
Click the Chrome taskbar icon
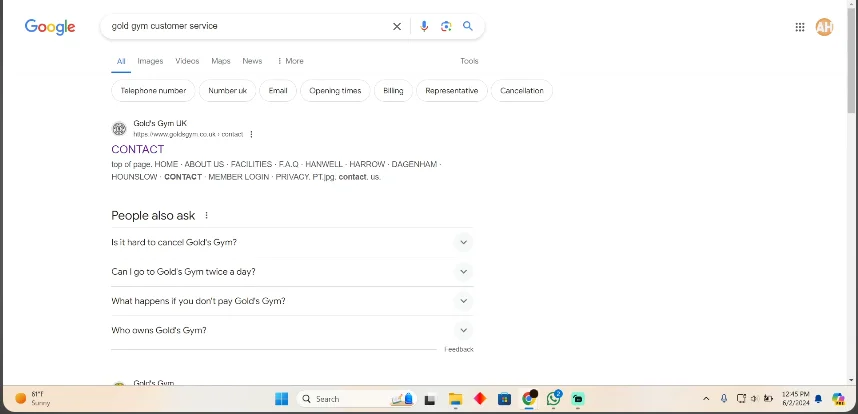point(529,399)
